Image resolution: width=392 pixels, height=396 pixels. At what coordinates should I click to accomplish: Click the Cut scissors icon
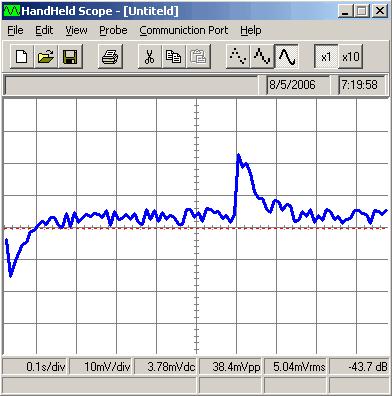pyautogui.click(x=150, y=56)
